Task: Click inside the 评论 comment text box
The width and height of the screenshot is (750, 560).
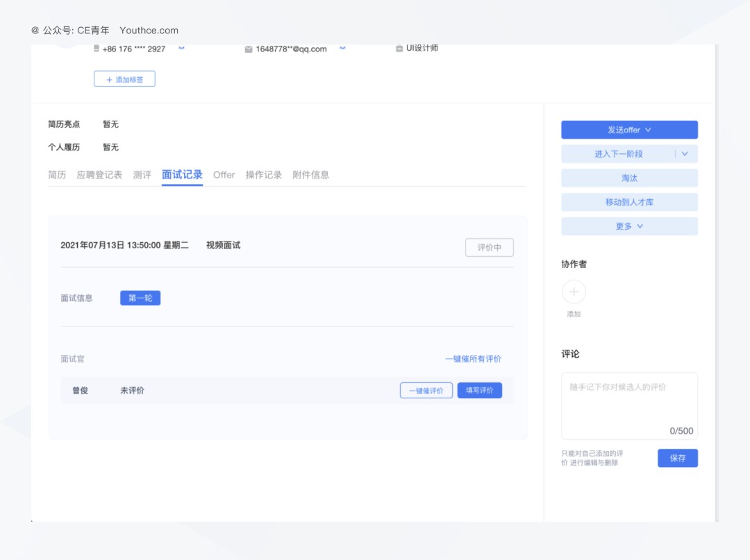Action: point(629,402)
